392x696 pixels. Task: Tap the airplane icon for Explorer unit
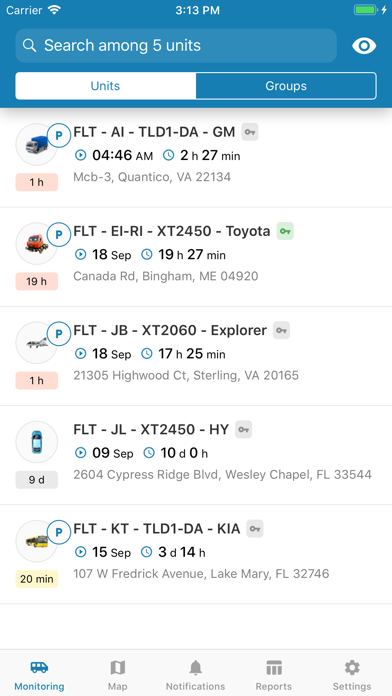pos(36,343)
